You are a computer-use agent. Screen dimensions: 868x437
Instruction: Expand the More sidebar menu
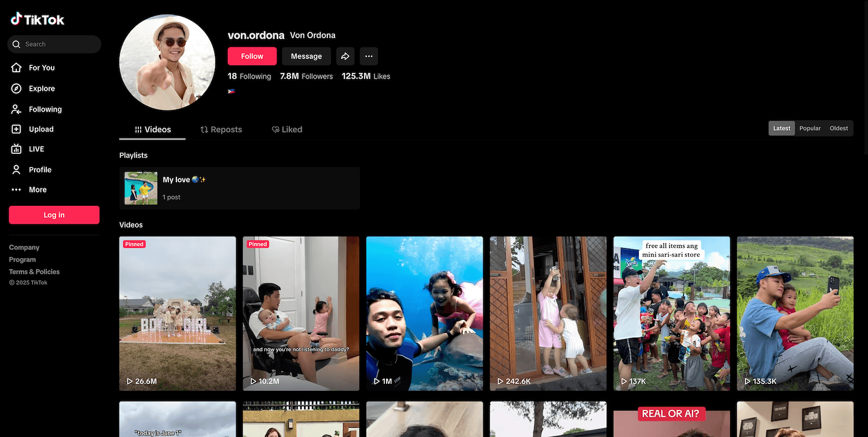point(38,190)
